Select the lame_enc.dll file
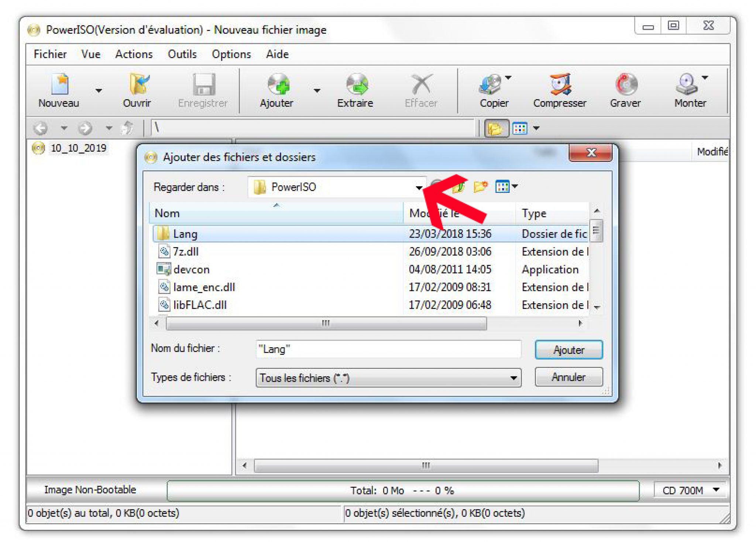This screenshot has height=542, width=756. [x=204, y=287]
